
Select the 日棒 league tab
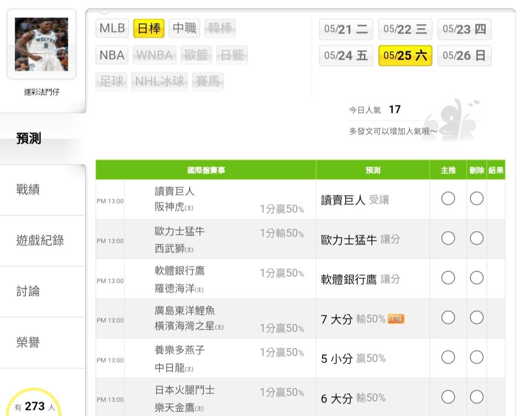pyautogui.click(x=149, y=28)
